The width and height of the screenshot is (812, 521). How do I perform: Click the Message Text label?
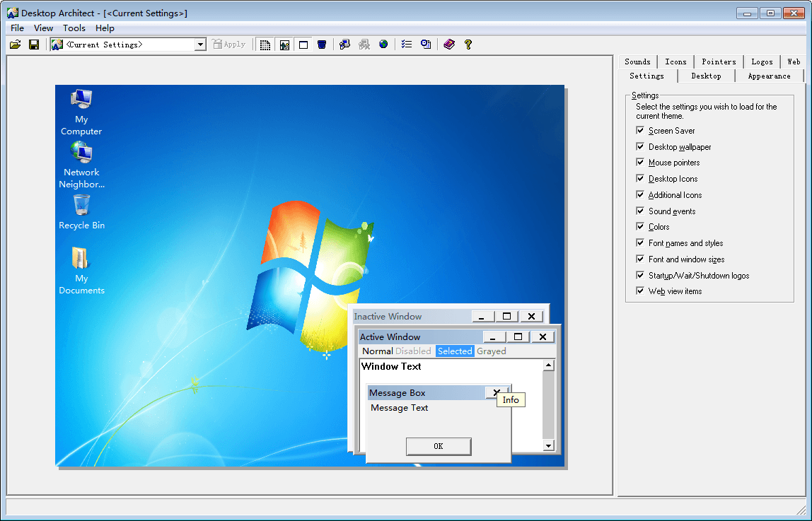point(399,408)
